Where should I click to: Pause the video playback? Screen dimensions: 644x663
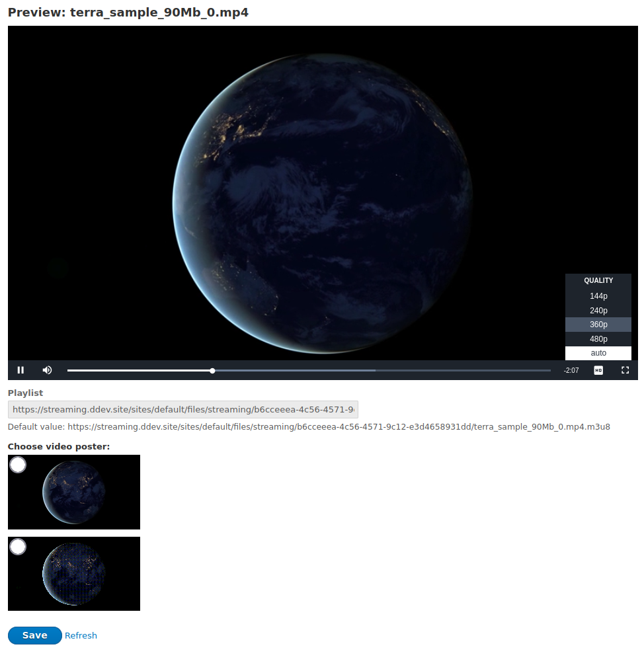tap(20, 370)
